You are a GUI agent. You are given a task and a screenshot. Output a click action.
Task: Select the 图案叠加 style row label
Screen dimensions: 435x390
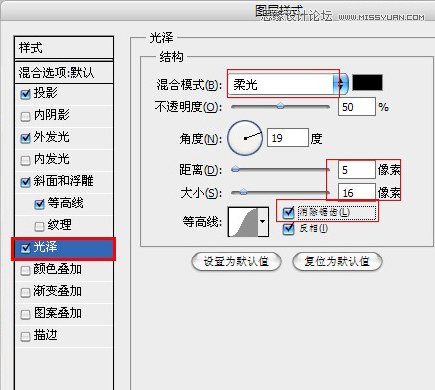tap(57, 313)
